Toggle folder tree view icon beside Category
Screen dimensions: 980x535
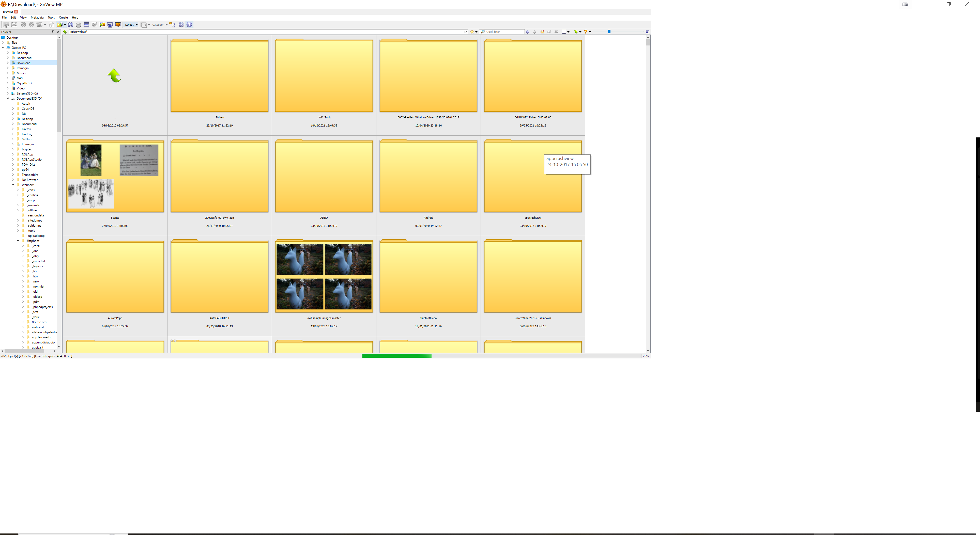click(172, 25)
